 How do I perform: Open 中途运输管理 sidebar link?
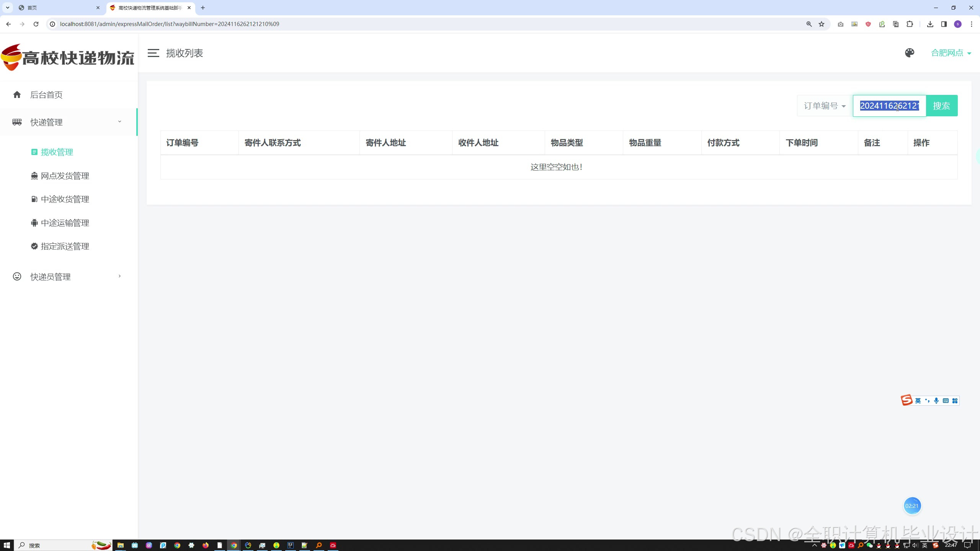(65, 223)
